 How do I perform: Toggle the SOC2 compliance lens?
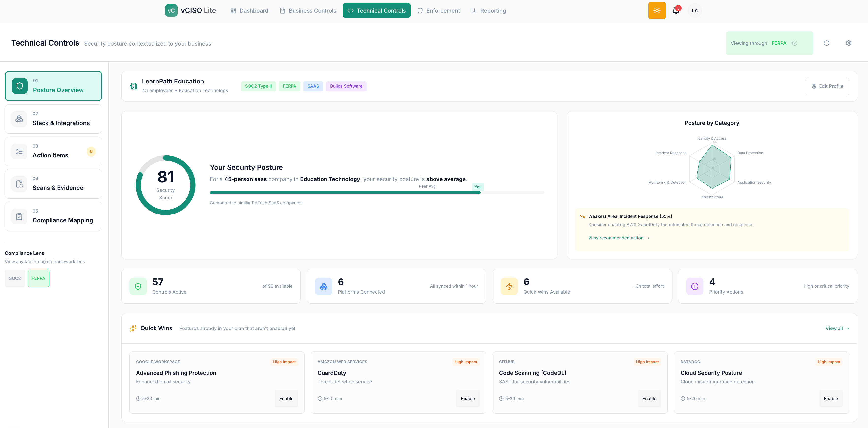tap(15, 278)
